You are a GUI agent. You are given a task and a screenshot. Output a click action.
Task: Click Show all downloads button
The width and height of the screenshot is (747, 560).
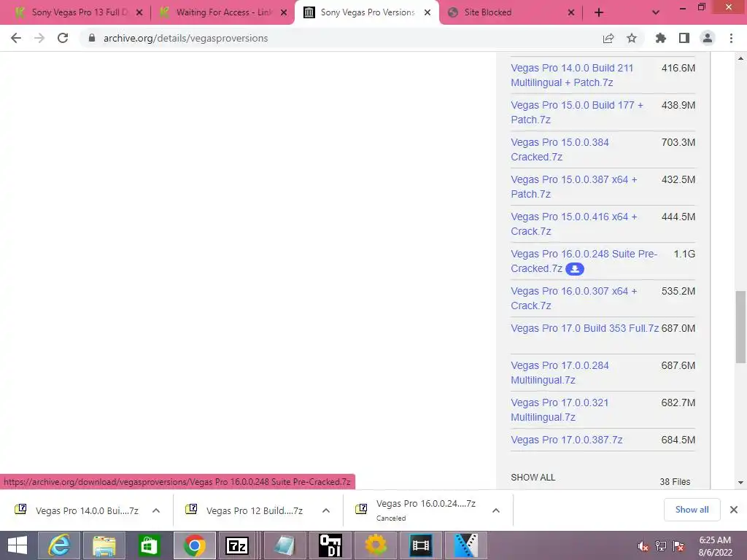(x=692, y=510)
